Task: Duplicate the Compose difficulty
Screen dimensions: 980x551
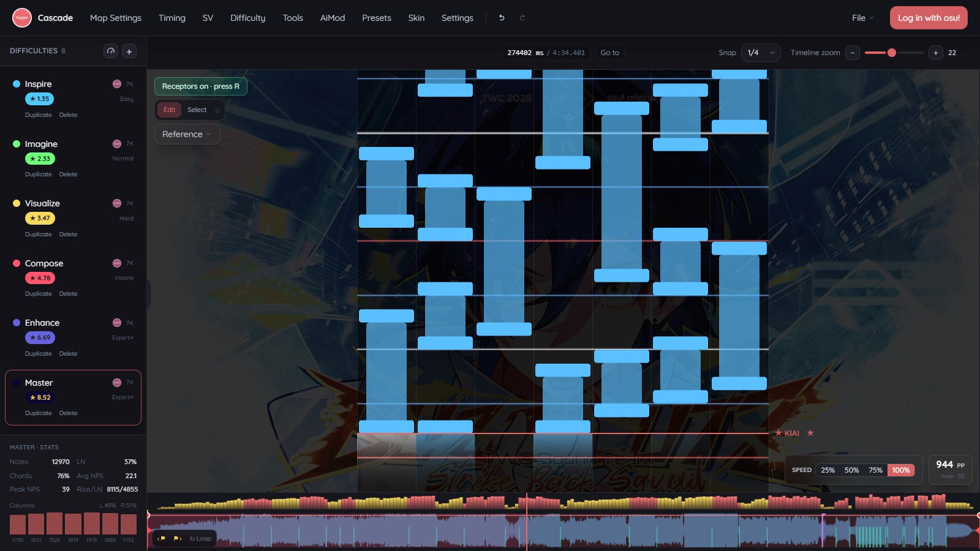Action: point(39,294)
